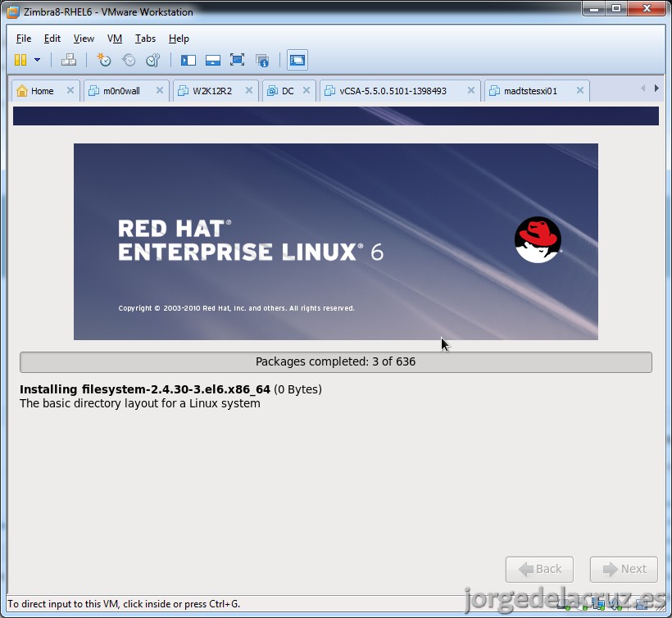Screen dimensions: 672x618
Task: Open the View menu
Action: click(x=84, y=39)
